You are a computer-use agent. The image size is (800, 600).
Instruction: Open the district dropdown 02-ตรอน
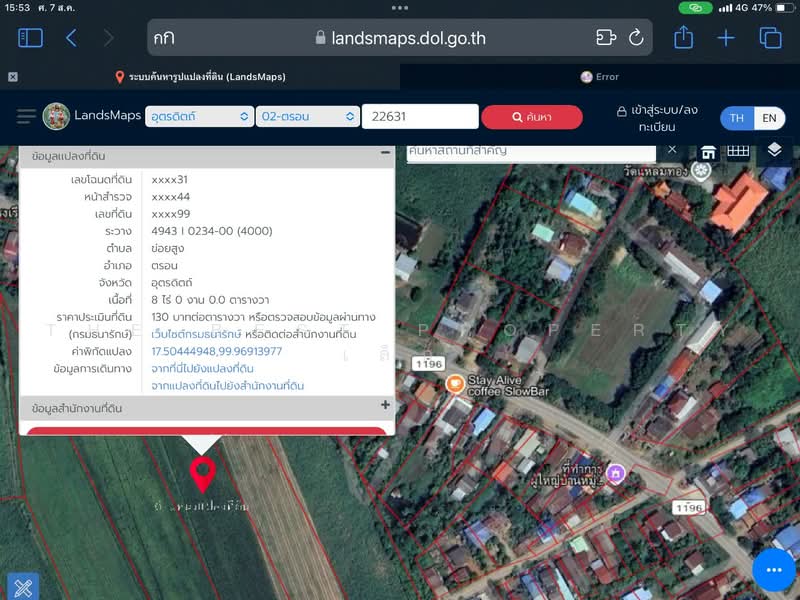(307, 116)
